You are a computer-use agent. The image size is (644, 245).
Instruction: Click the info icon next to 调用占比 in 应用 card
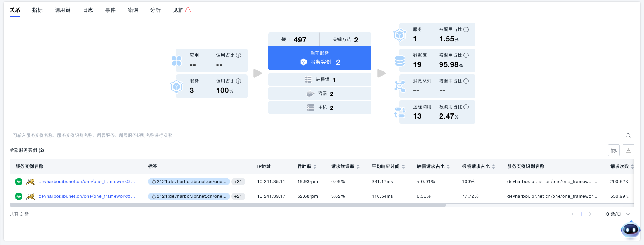coord(238,55)
